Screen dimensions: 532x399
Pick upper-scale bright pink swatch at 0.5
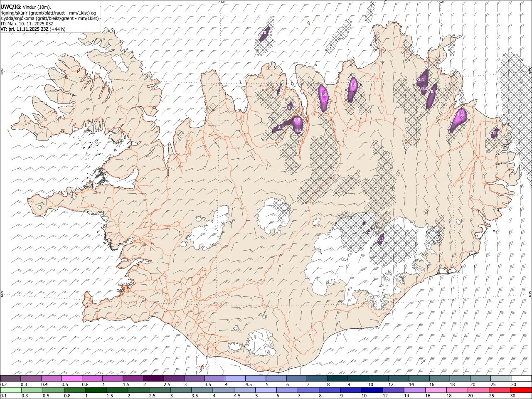71,378
